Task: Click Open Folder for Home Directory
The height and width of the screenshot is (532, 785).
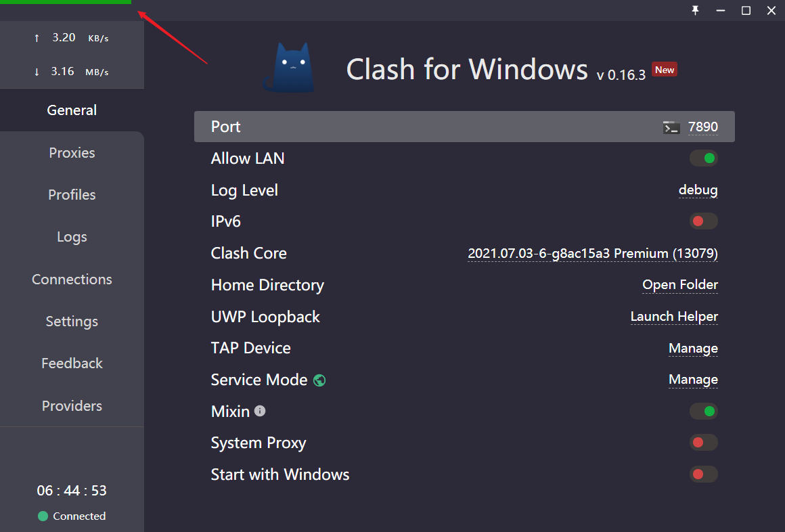Action: click(x=680, y=284)
